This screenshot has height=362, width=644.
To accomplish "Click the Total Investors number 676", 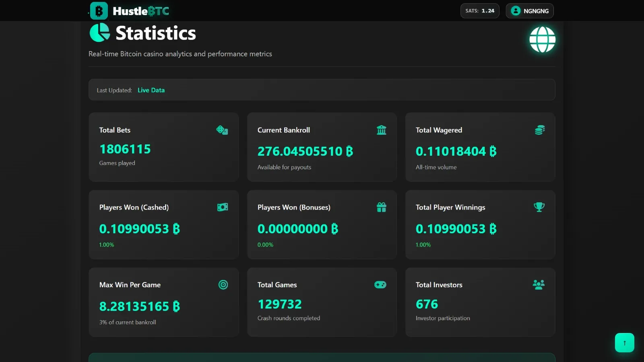I will [x=427, y=304].
